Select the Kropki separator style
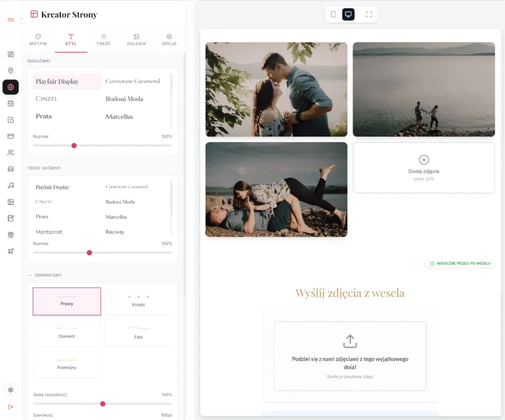 (139, 301)
